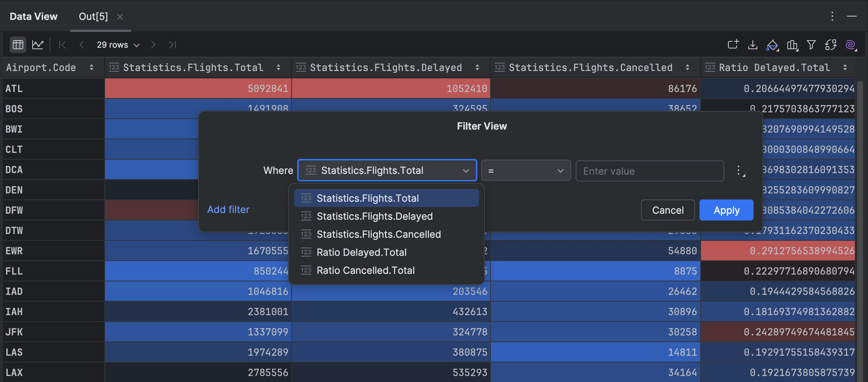Expand the 29 rows page size dropdown
The width and height of the screenshot is (868, 382).
point(118,45)
